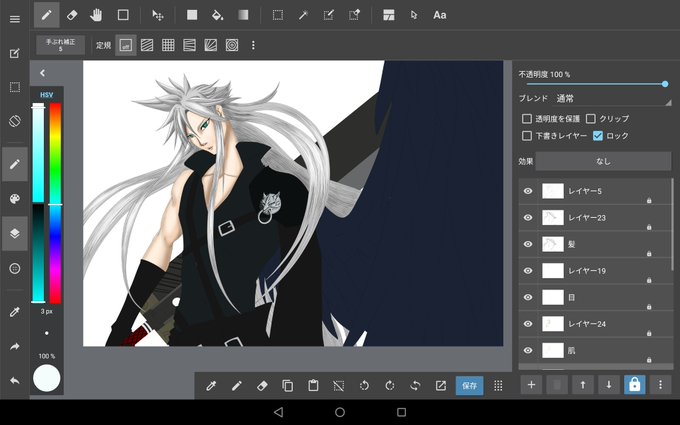Select the Hand pan tool
Viewport: 680px width, 425px height.
96,15
